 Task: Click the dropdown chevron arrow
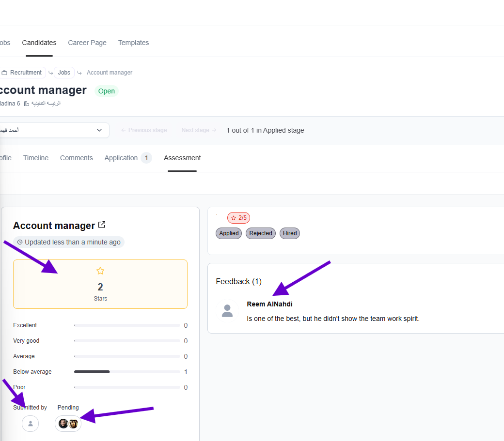tap(99, 130)
